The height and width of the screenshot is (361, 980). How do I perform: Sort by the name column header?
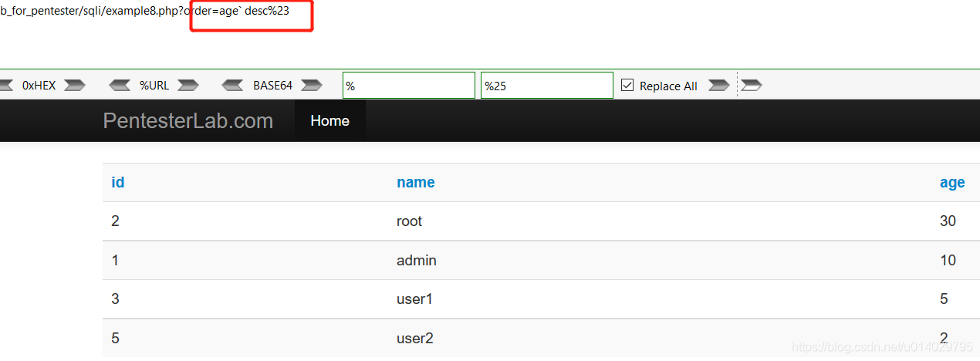[x=416, y=183]
